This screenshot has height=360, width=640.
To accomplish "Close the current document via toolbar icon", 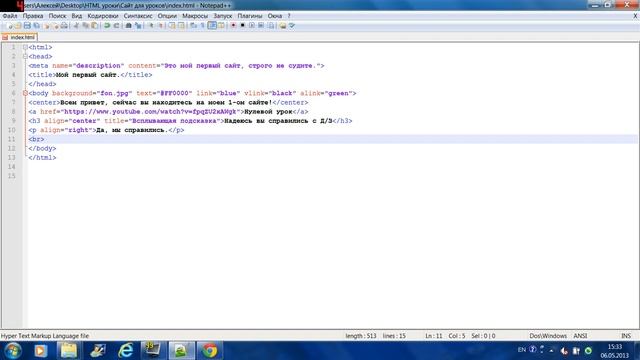I will pyautogui.click(x=46, y=26).
